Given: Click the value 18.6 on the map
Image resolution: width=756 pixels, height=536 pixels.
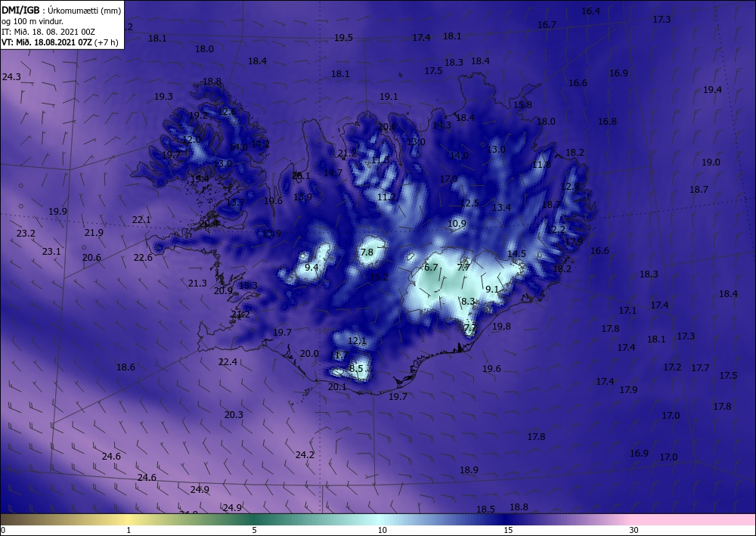Looking at the screenshot, I should [125, 367].
